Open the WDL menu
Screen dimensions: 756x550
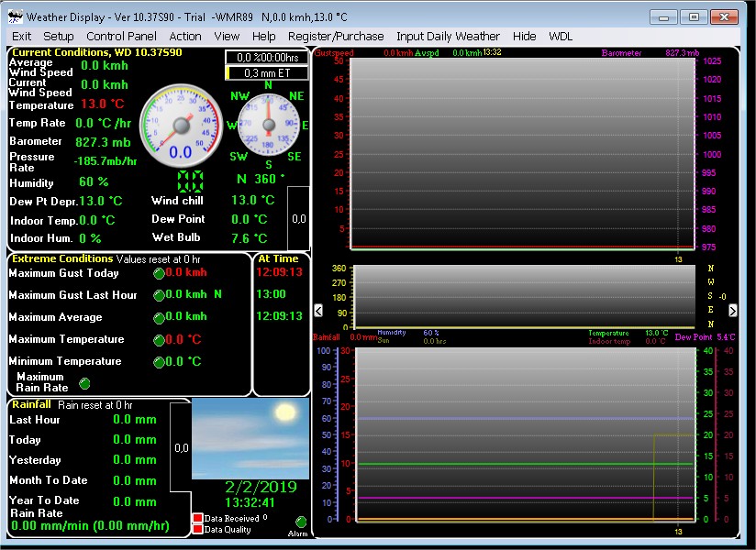561,36
